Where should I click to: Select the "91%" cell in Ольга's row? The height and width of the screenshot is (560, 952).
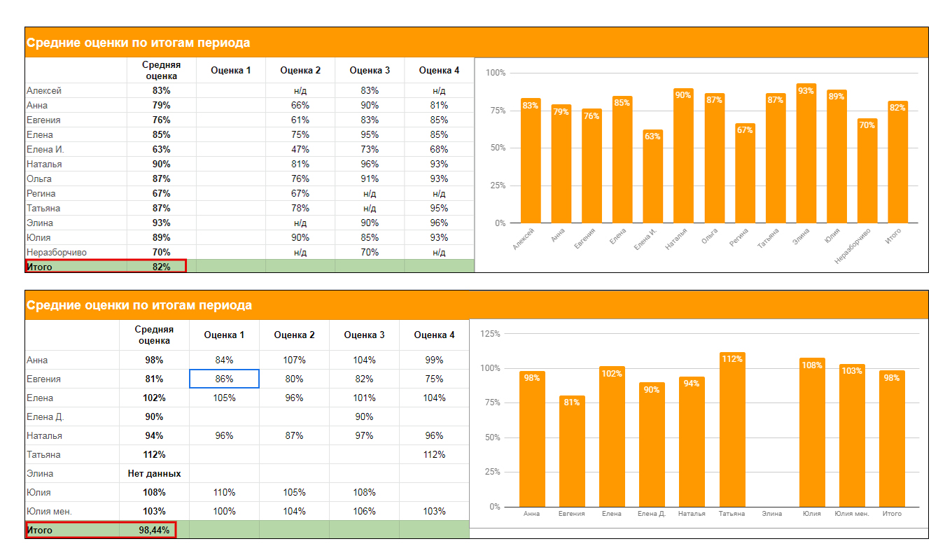click(370, 178)
